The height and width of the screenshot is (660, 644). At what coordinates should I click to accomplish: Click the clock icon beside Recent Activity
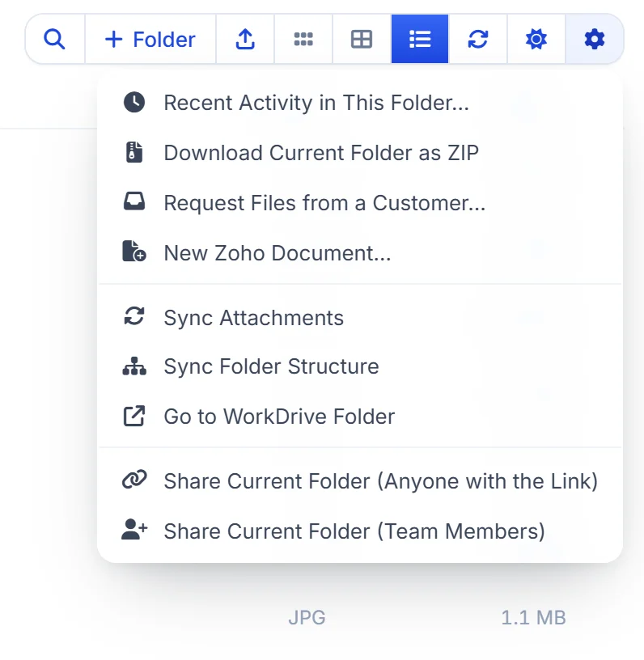[134, 102]
